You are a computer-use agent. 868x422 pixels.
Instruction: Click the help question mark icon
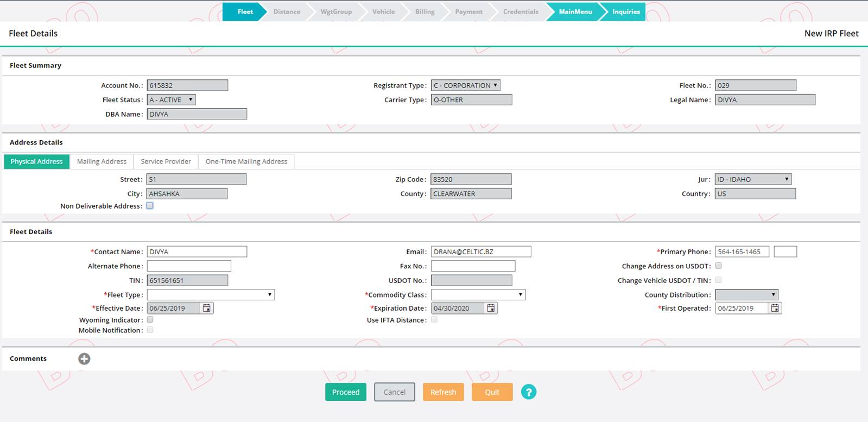click(x=529, y=392)
